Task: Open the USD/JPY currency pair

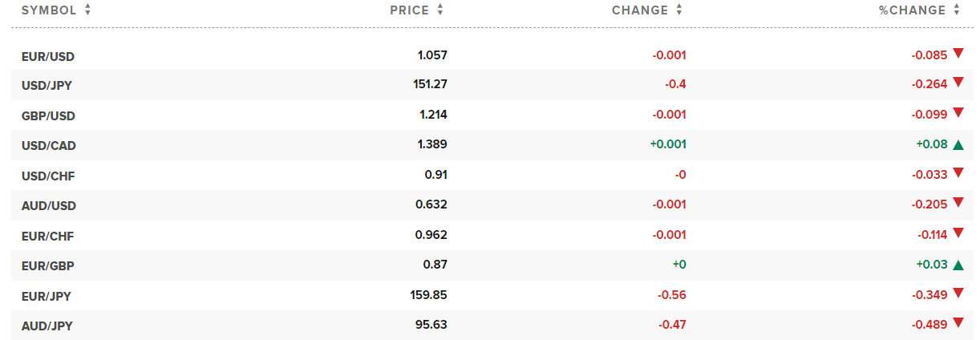Action: point(47,86)
